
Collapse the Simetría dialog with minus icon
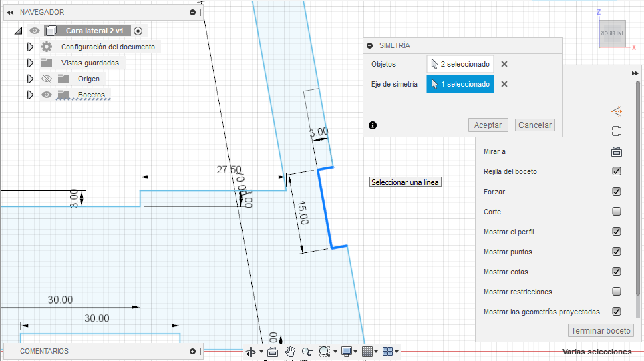(370, 45)
